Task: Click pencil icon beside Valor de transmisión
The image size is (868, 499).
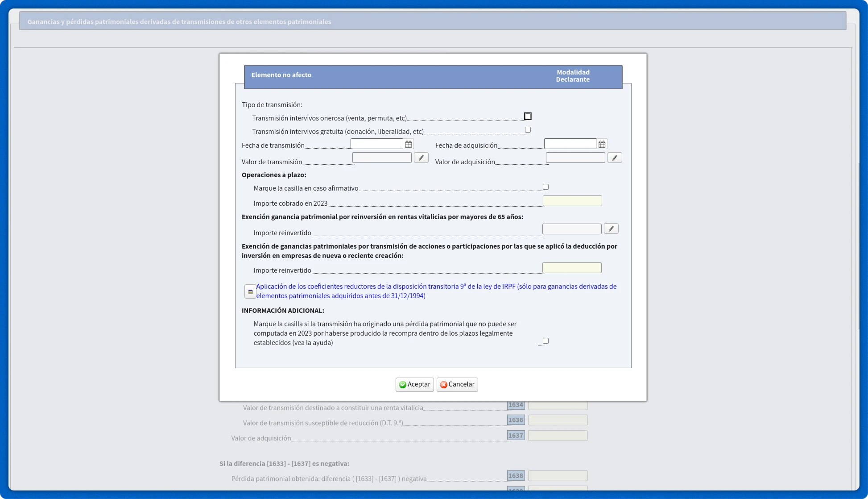Action: [421, 158]
